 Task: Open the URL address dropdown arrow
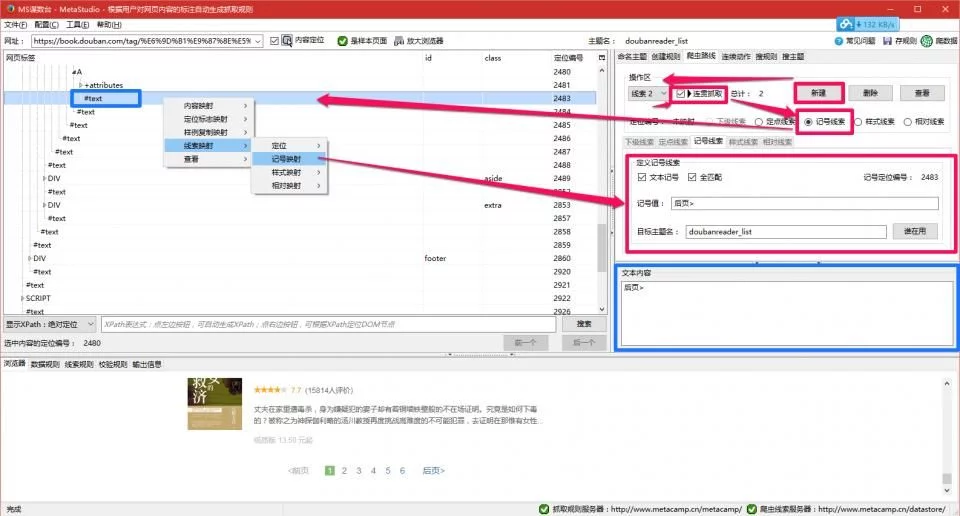click(258, 41)
